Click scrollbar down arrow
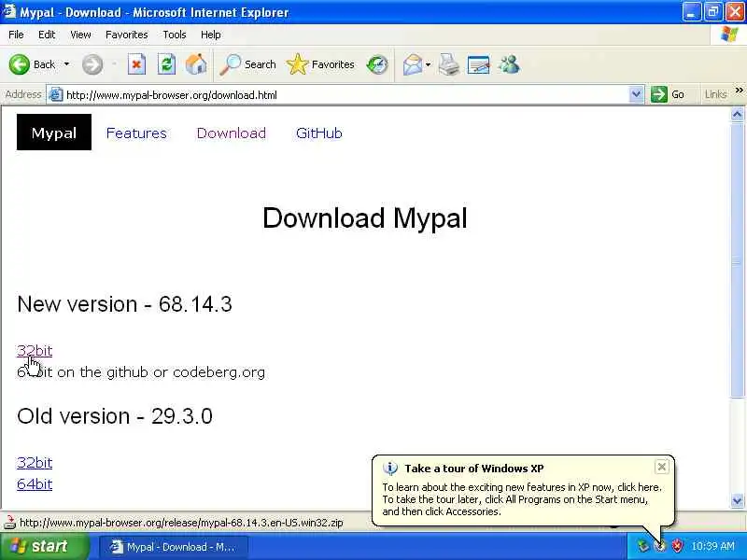The width and height of the screenshot is (747, 560). click(x=737, y=500)
